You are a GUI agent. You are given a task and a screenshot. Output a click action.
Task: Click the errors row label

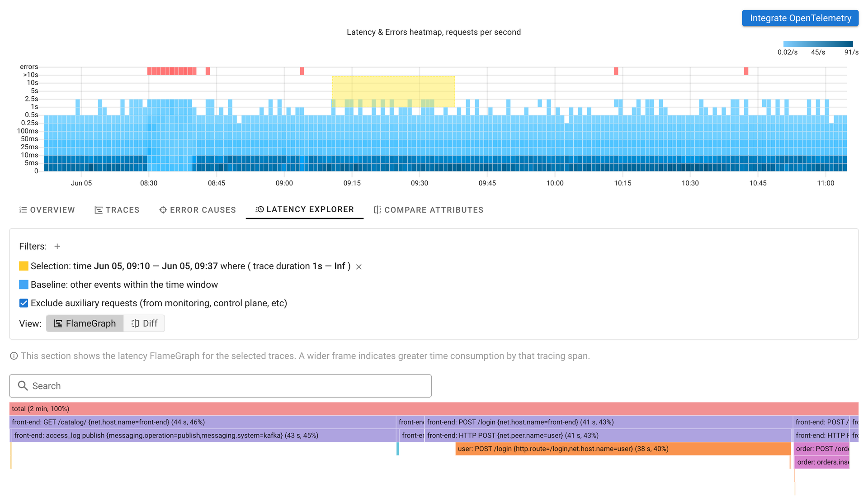pos(29,67)
